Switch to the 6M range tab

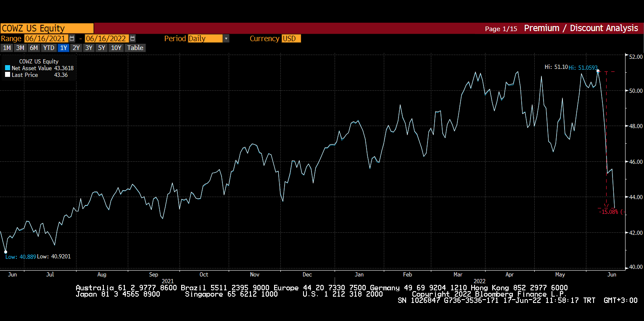[x=34, y=48]
